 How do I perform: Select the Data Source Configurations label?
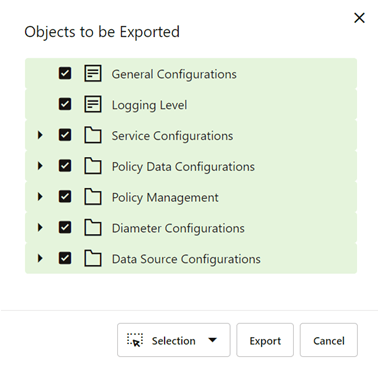[x=186, y=259]
